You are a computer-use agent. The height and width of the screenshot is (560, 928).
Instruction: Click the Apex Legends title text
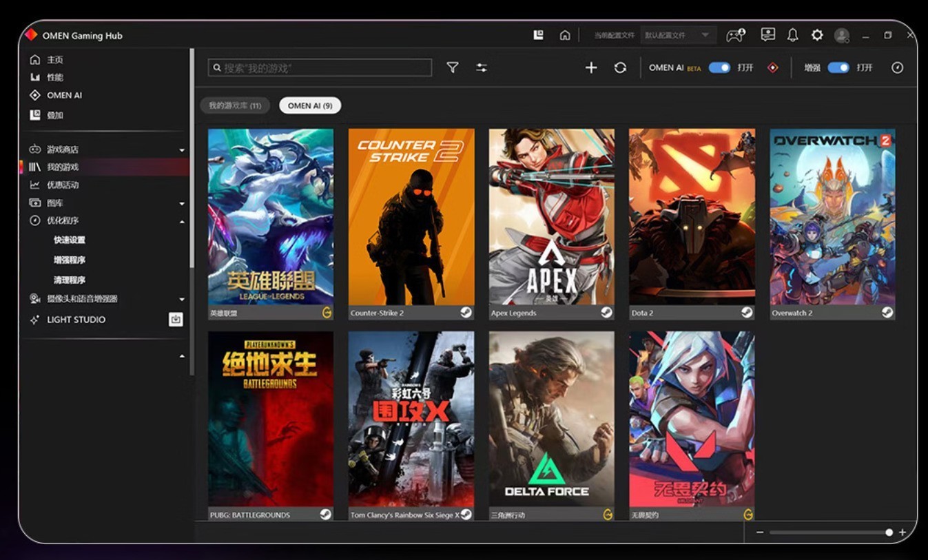tap(513, 313)
